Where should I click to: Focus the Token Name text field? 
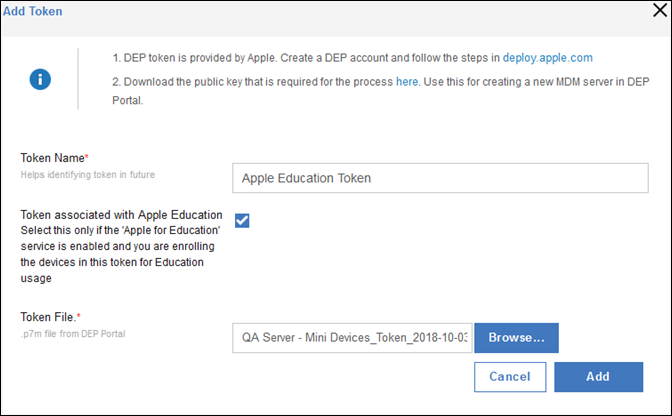440,178
